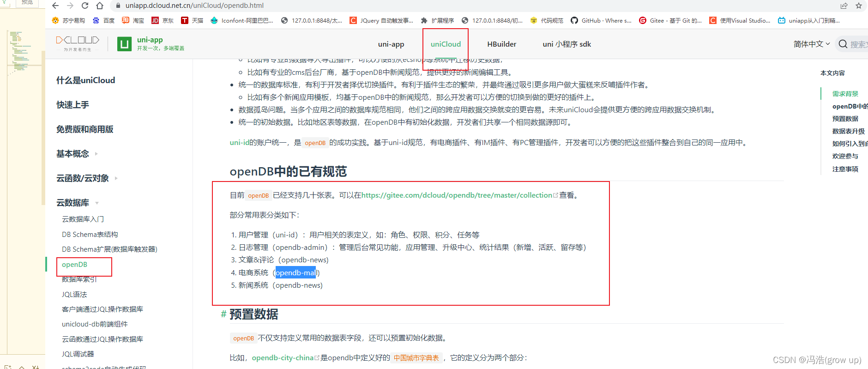Open 百度 bookmark
The width and height of the screenshot is (868, 369).
(104, 20)
